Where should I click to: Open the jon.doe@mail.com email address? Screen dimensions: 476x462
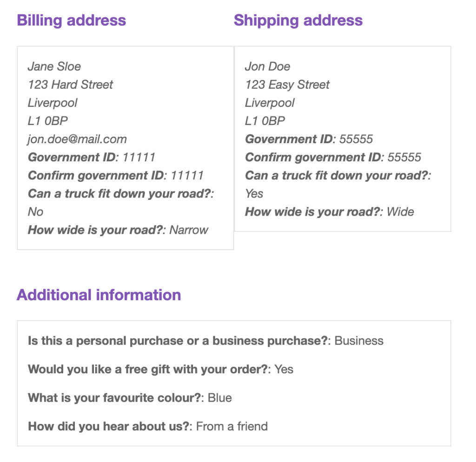point(77,139)
